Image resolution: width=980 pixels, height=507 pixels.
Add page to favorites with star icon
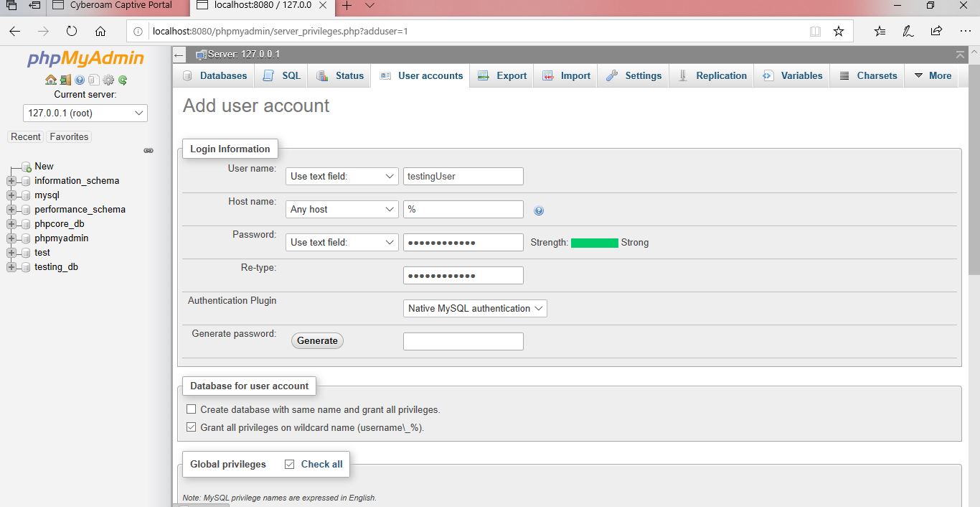839,31
